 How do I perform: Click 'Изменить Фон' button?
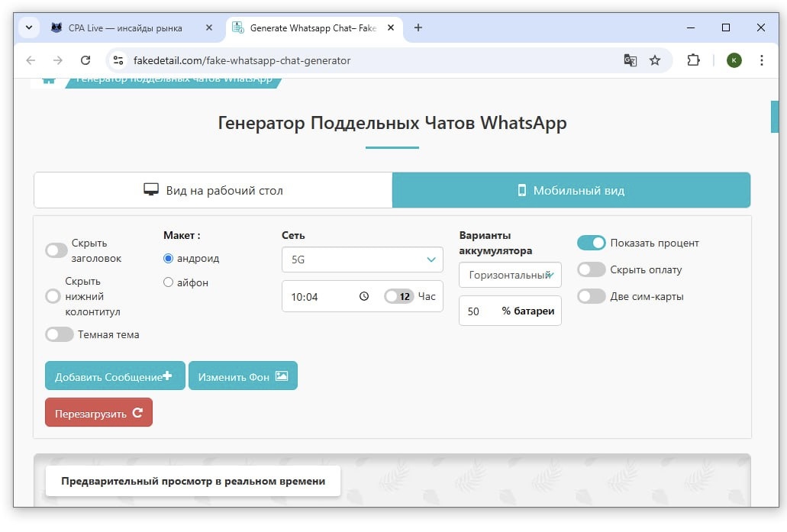tap(243, 376)
